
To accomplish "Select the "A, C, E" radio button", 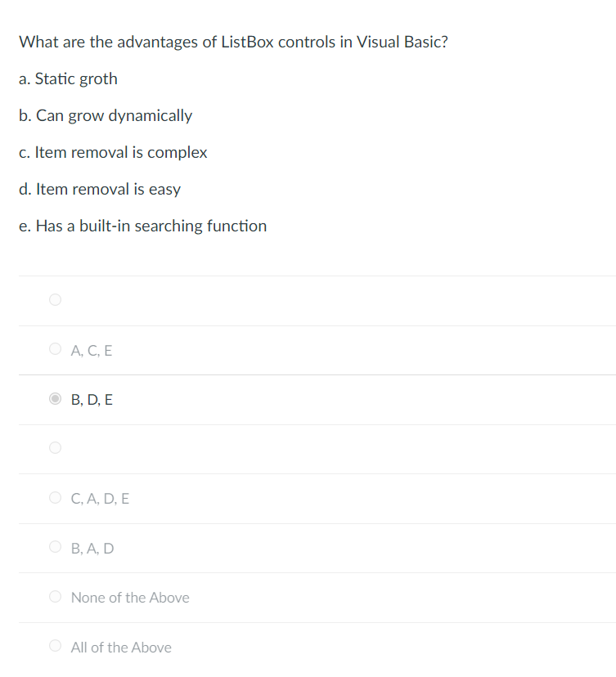I will click(x=55, y=348).
